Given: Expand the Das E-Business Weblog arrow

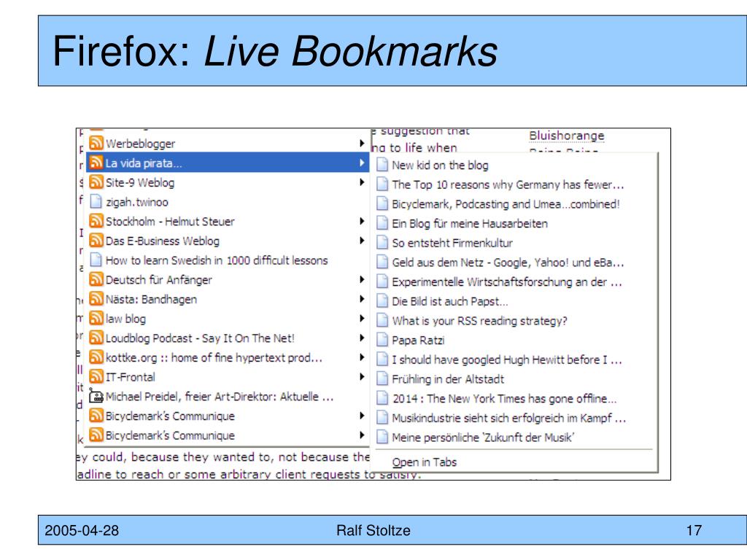Looking at the screenshot, I should 362,241.
